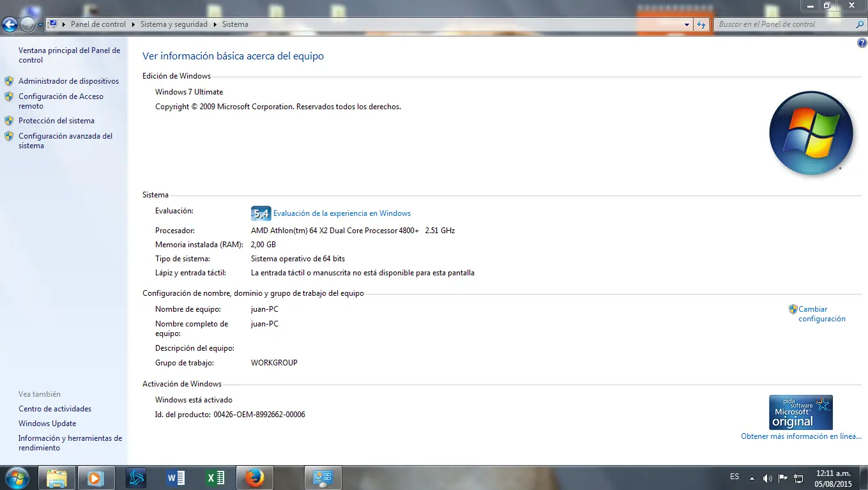Viewport: 868px width, 490px height.
Task: Go to Sistema y seguridad in the breadcrumb
Action: [174, 24]
